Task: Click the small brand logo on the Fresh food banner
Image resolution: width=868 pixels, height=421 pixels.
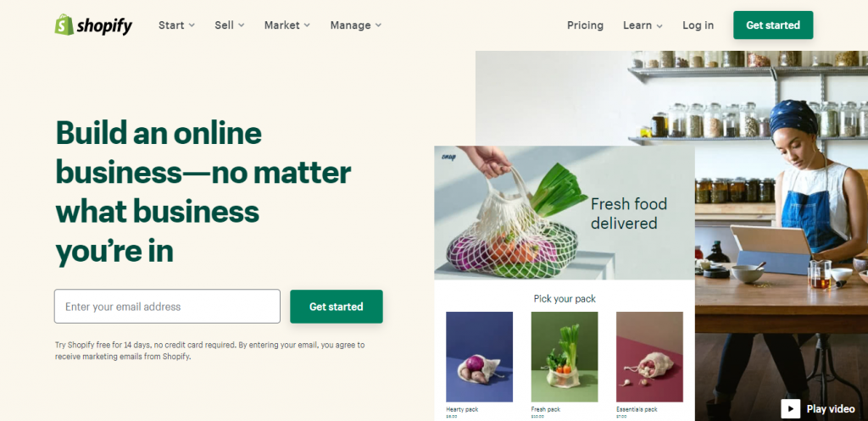Action: click(448, 157)
